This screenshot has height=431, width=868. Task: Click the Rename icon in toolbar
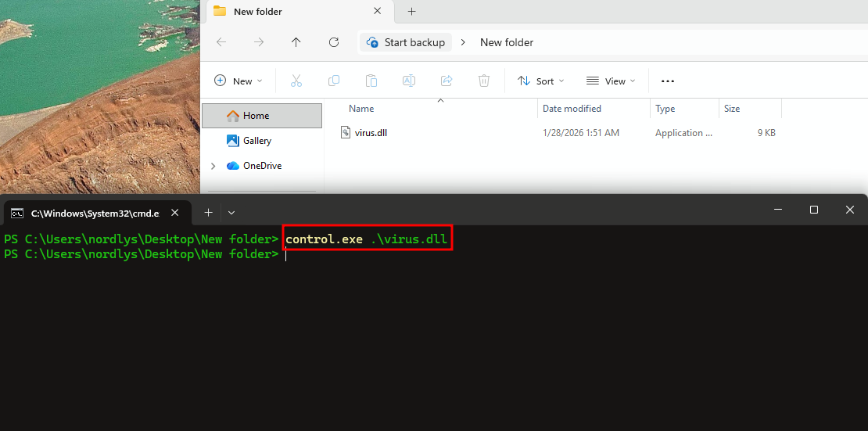[x=408, y=81]
